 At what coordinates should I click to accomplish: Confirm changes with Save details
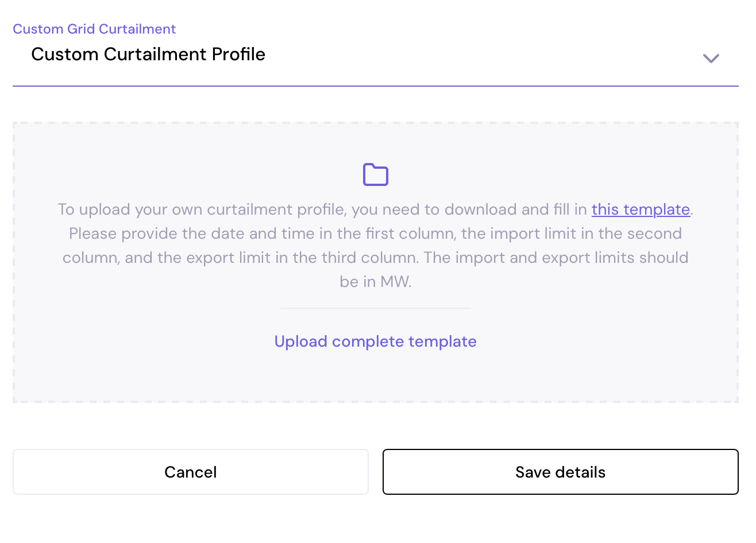click(x=560, y=471)
